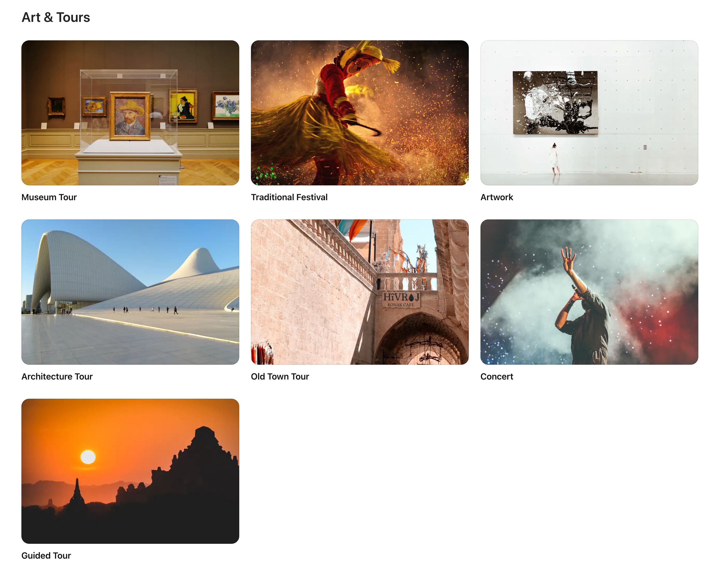Screen dimensions: 728x571
Task: Open the Guided Tour sunset image
Action: click(130, 471)
